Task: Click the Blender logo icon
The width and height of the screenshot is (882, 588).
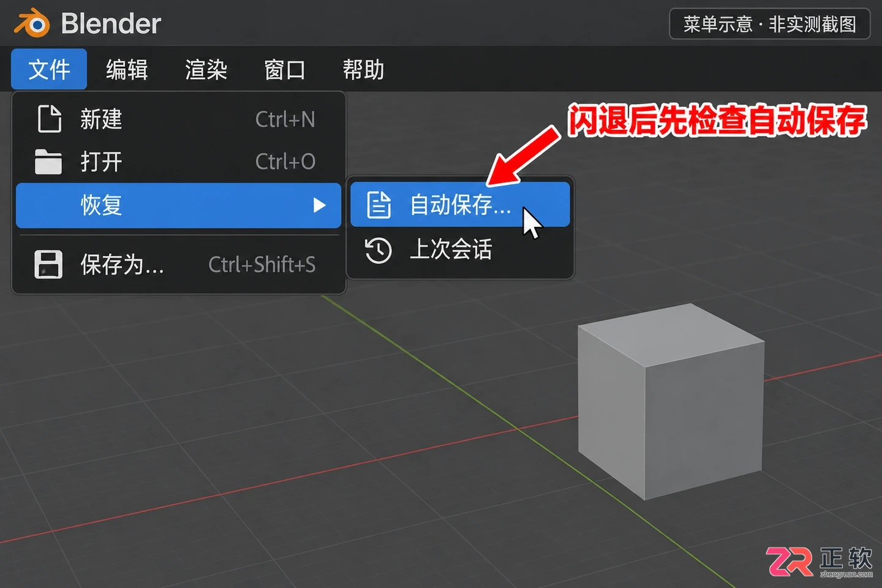Action: coord(32,23)
